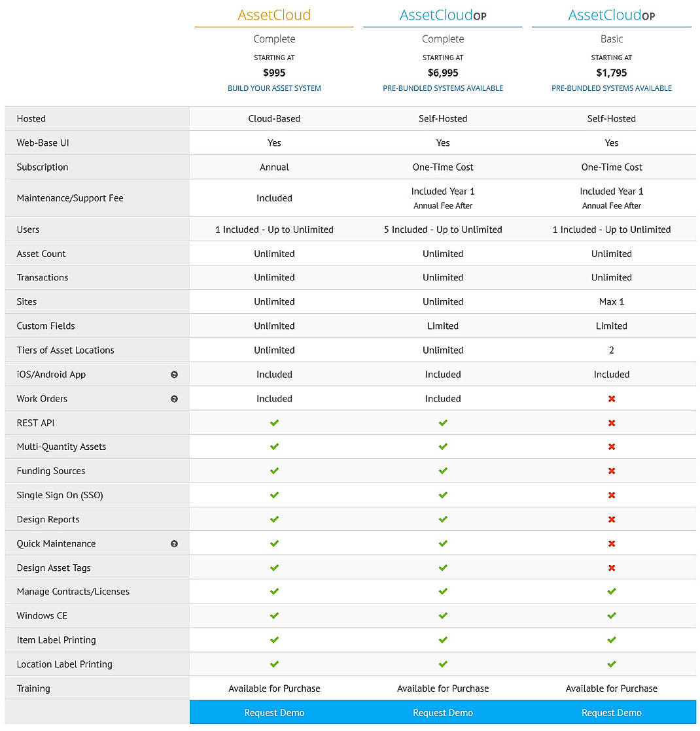Click Request Demo under the Basic plan
This screenshot has width=700, height=731.
612,713
